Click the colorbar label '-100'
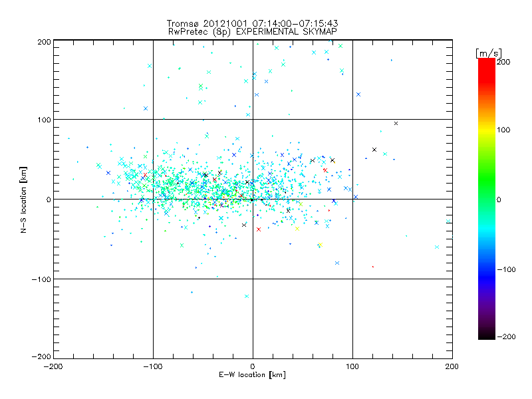This screenshot has height=399, width=532. (x=506, y=269)
